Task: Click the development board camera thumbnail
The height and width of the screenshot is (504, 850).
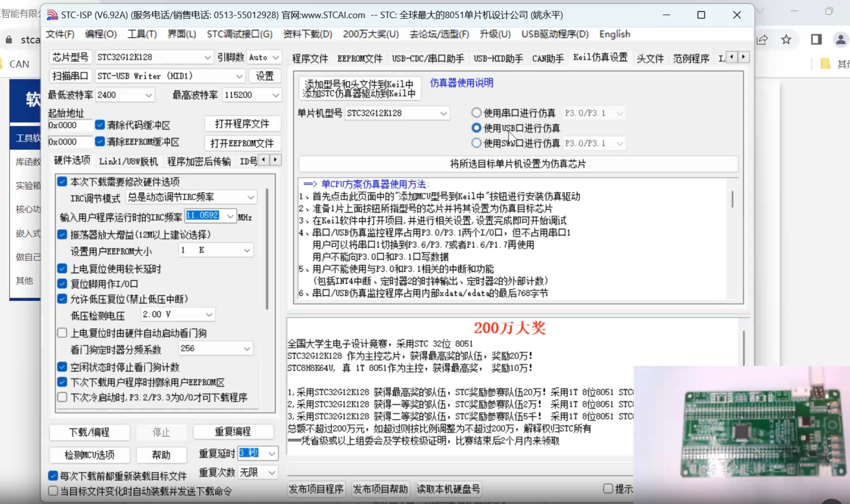Action: click(742, 435)
